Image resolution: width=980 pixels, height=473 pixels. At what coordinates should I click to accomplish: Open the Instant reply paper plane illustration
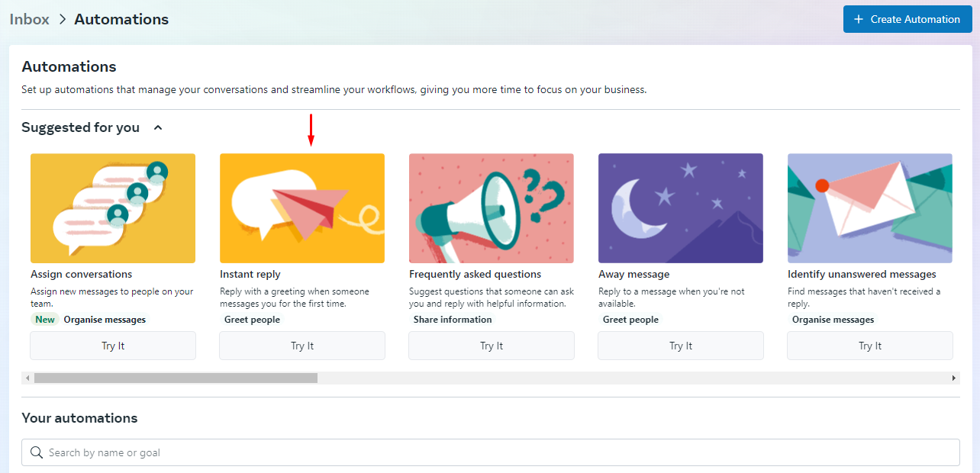pos(302,208)
